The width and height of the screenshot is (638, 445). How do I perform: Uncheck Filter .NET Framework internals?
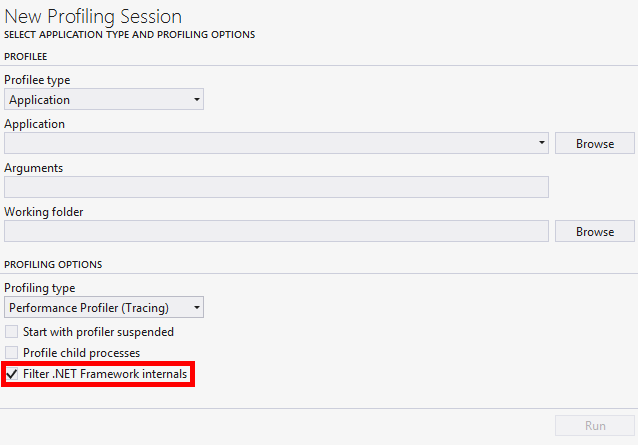tap(12, 374)
